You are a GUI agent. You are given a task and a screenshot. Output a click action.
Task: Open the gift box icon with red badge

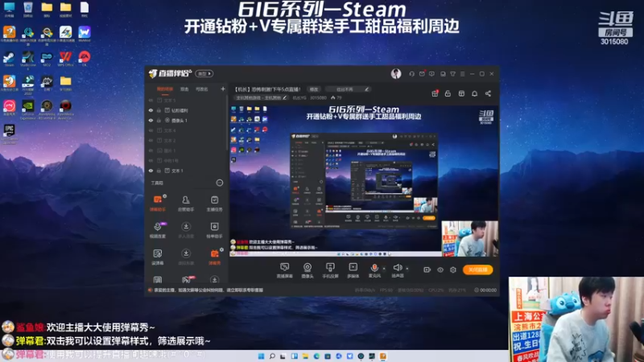[x=435, y=93]
